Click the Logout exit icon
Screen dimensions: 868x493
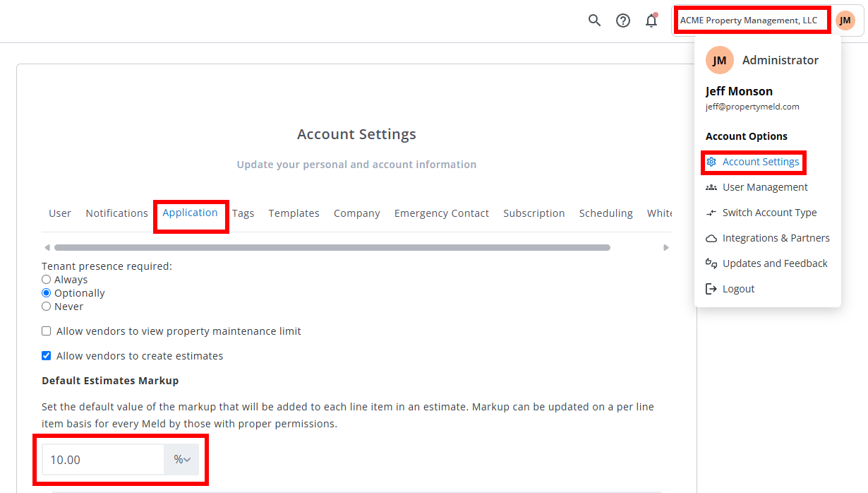711,289
